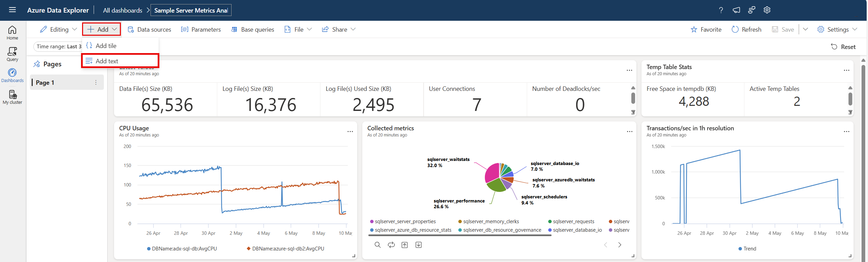
Task: Open My cluster from the sidebar
Action: pos(12,97)
